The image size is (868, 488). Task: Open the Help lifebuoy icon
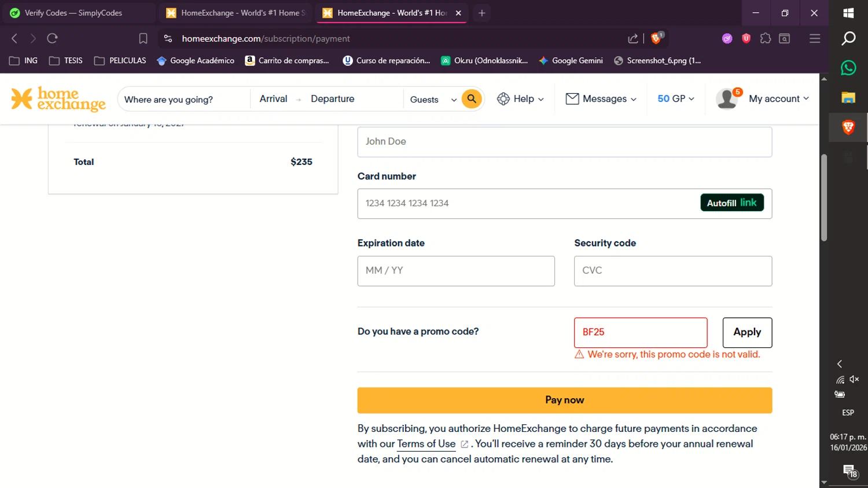[x=503, y=99]
